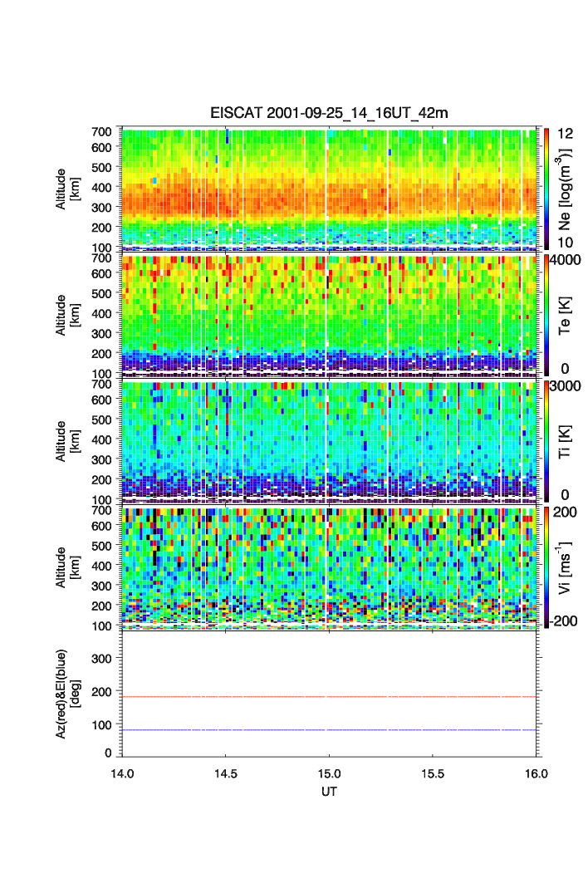Click the -200 value on Vi colorbar
The width and height of the screenshot is (588, 883).
click(566, 621)
